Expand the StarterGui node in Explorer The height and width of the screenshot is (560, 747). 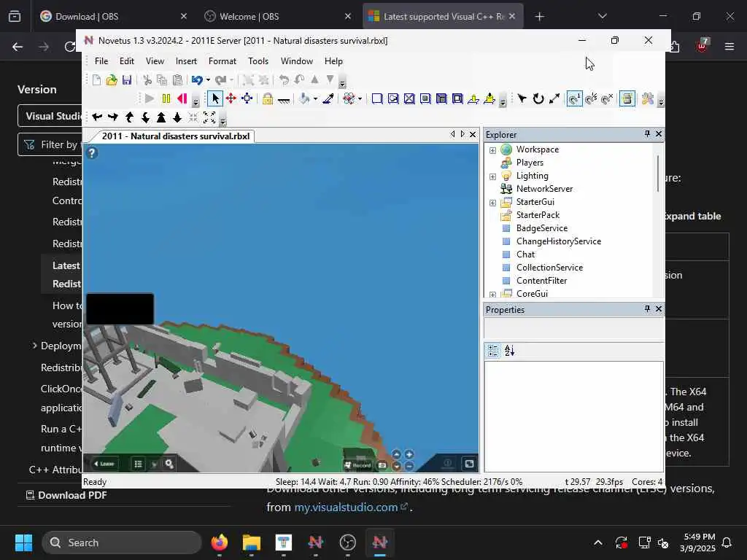pyautogui.click(x=492, y=203)
